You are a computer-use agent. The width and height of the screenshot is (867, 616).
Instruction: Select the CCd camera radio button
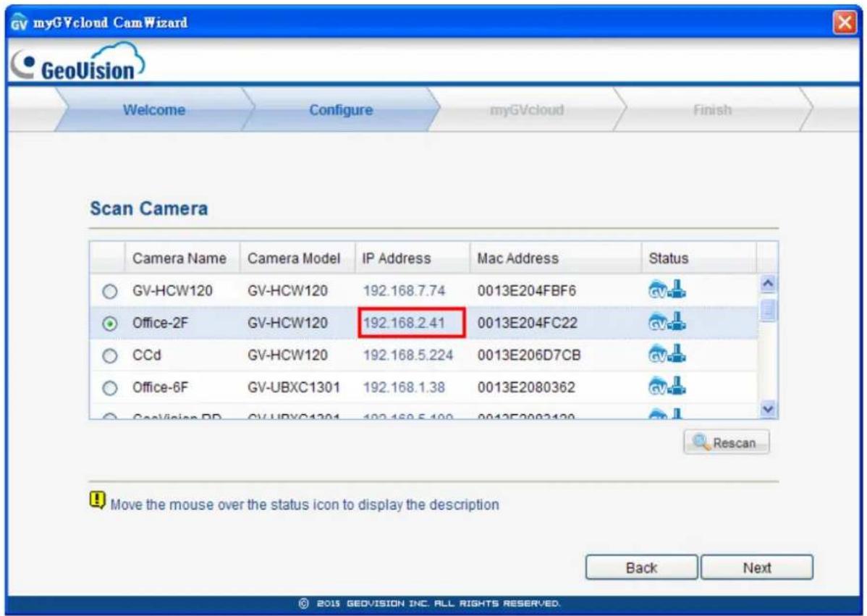pyautogui.click(x=110, y=355)
